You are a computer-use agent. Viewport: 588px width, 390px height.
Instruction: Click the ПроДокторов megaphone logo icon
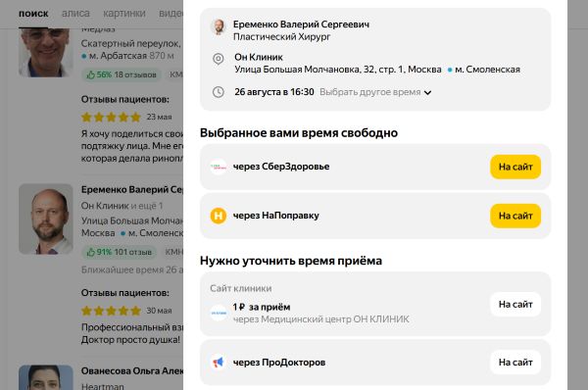219,363
